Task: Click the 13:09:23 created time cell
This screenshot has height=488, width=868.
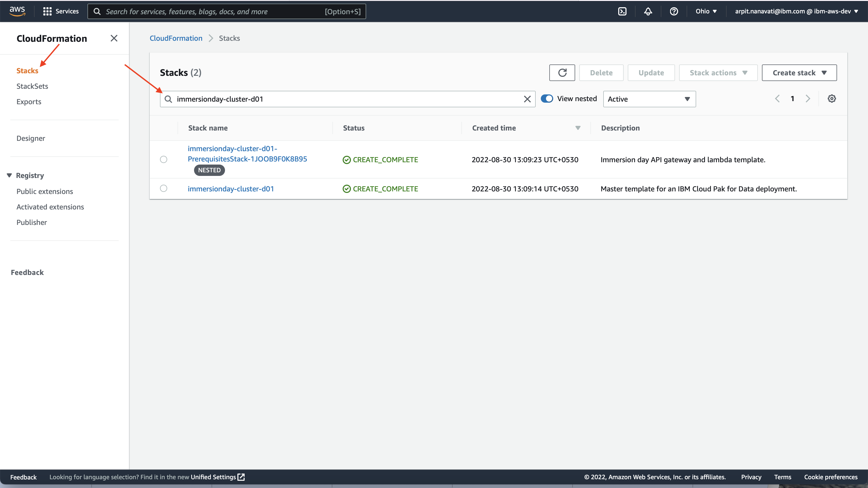Action: (525, 160)
